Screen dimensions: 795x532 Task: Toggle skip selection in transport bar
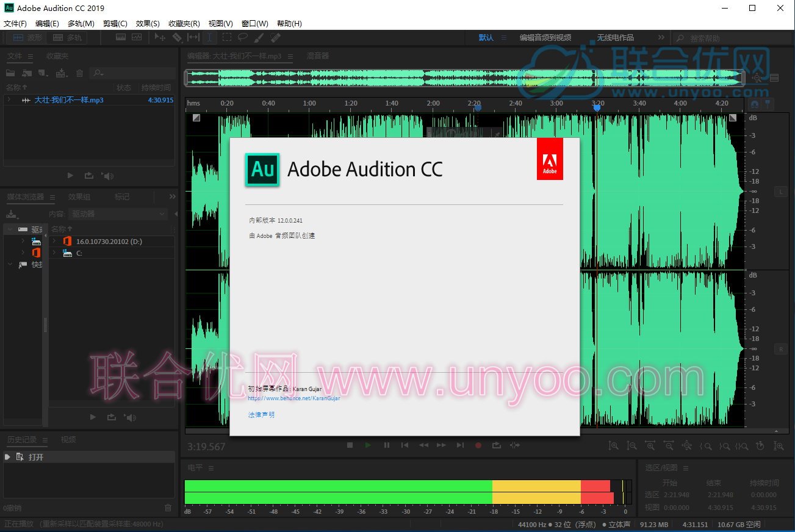[515, 445]
